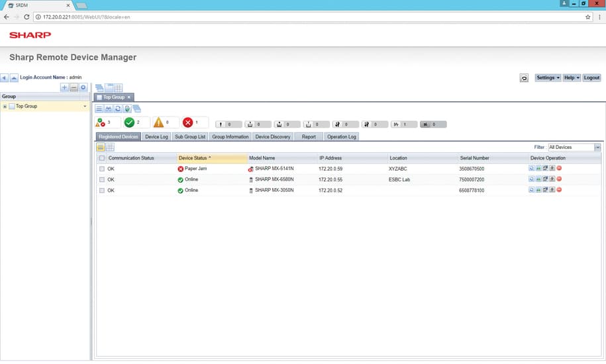Delete the SHARP MX-5141N device with red icon

point(560,169)
